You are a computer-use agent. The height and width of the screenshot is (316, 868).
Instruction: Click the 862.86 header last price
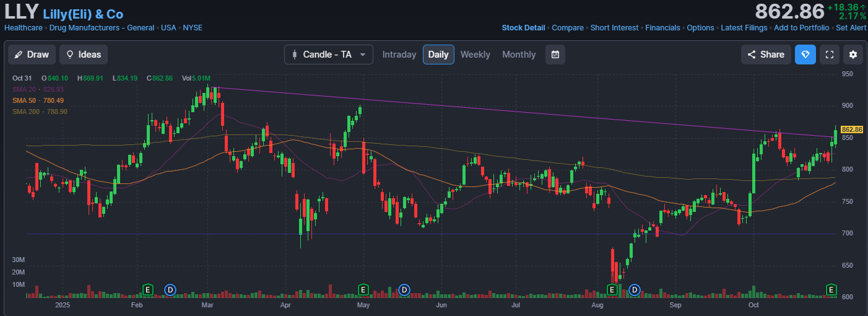(x=789, y=11)
